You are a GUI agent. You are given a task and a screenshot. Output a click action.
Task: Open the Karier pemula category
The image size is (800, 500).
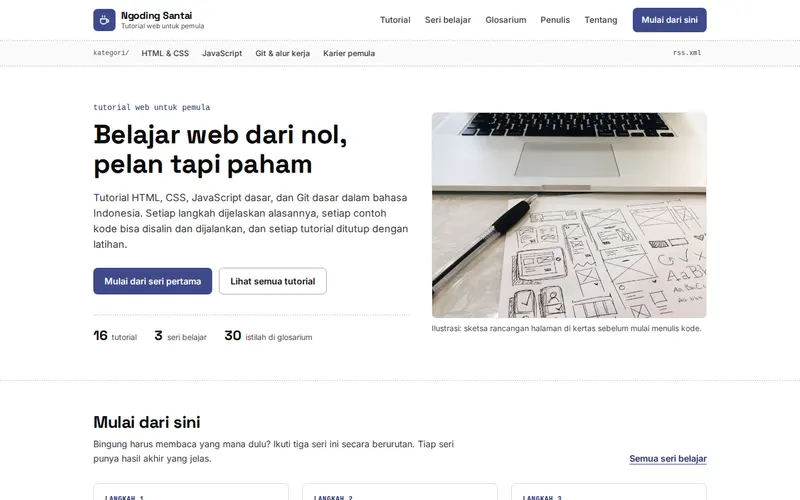[348, 53]
